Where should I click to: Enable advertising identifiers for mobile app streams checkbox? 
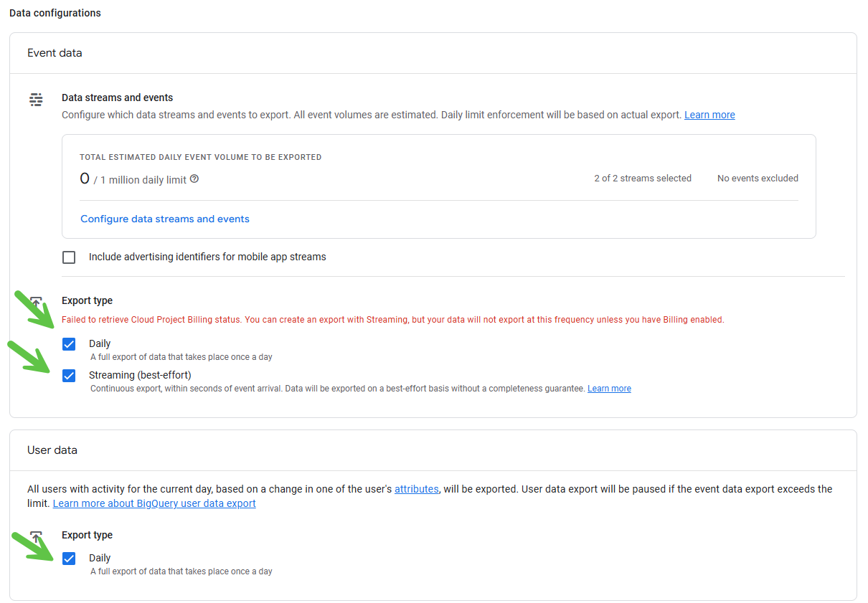(69, 257)
